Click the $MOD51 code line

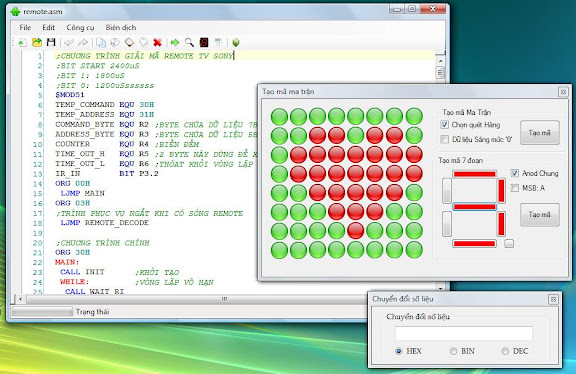pos(69,95)
